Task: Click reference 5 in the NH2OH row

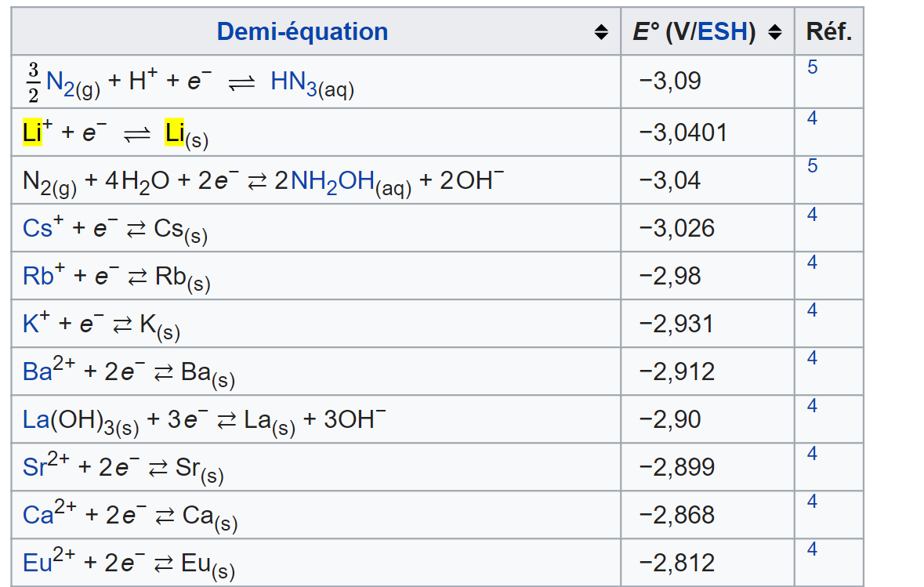Action: pyautogui.click(x=812, y=166)
